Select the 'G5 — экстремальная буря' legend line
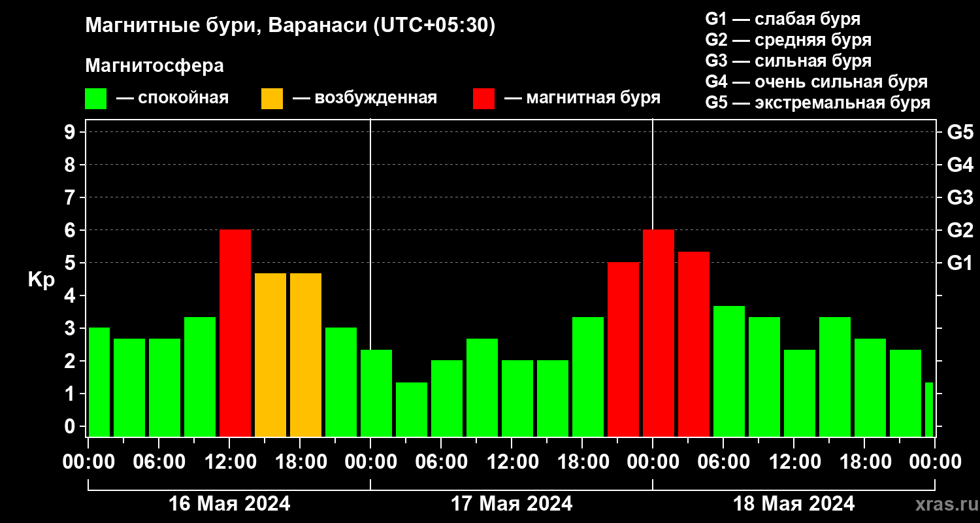Image resolution: width=980 pixels, height=523 pixels. point(817,103)
